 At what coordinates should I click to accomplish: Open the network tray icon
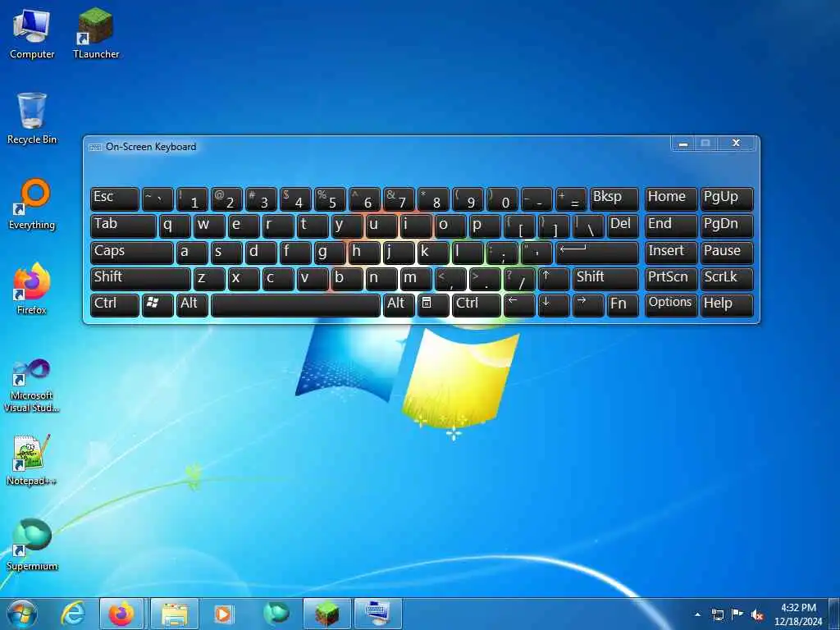(x=718, y=614)
